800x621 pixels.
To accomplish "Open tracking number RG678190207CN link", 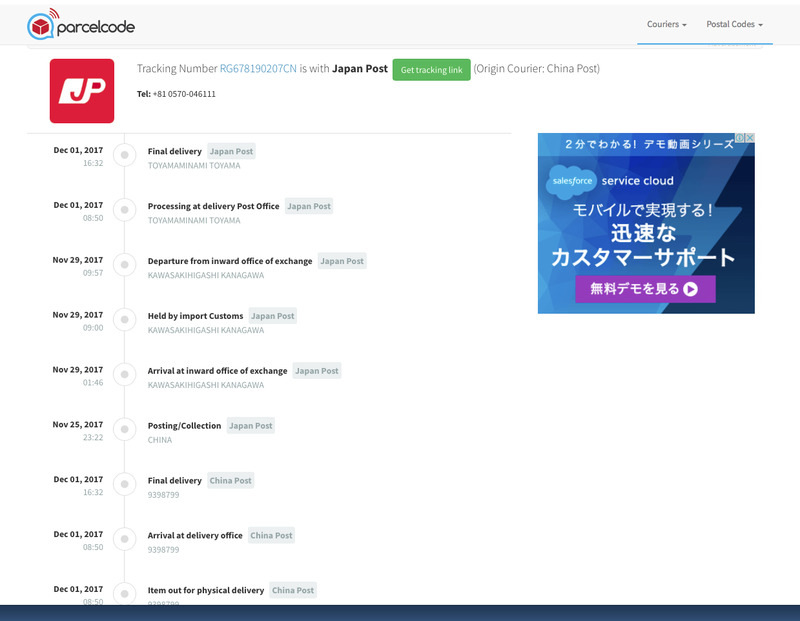I will click(x=258, y=69).
